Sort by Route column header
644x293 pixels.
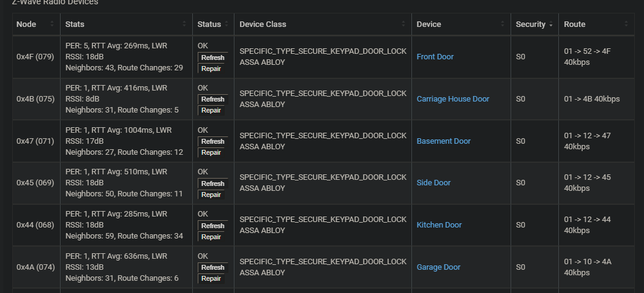point(574,24)
